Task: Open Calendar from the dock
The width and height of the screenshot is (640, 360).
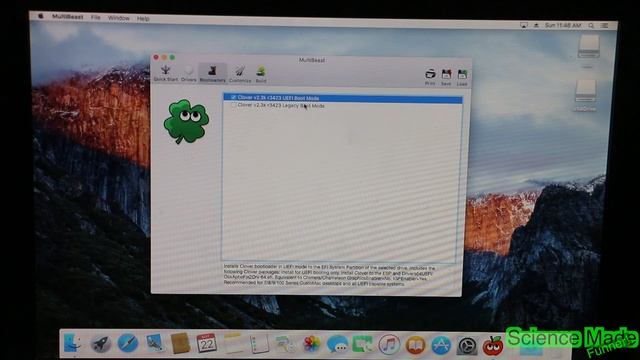Action: pyautogui.click(x=207, y=343)
